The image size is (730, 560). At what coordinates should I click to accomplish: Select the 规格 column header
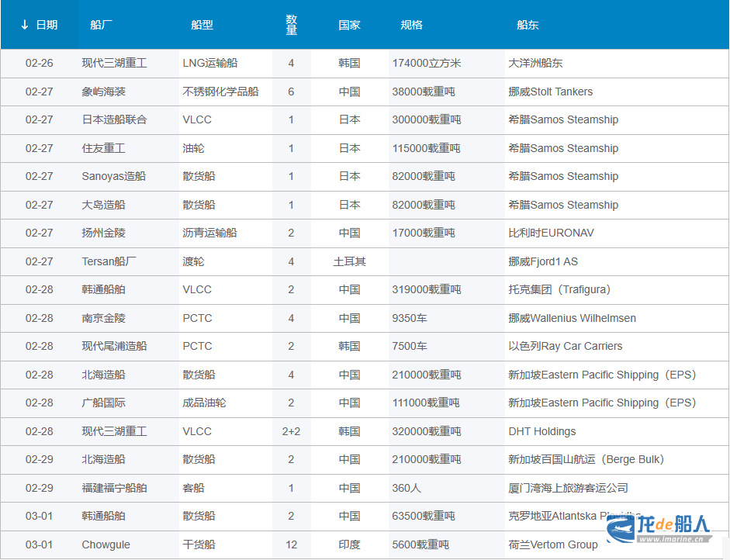point(412,25)
